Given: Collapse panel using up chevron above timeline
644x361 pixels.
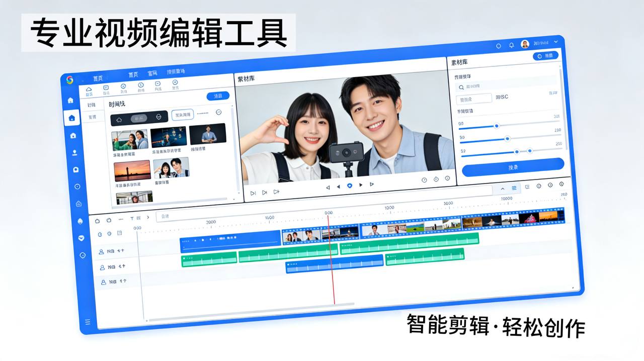Looking at the screenshot, I should 502,189.
